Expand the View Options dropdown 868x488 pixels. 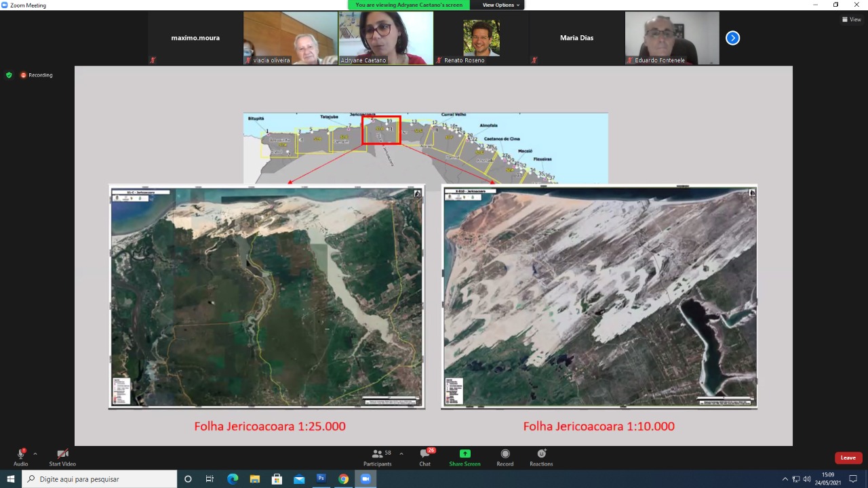pyautogui.click(x=501, y=5)
